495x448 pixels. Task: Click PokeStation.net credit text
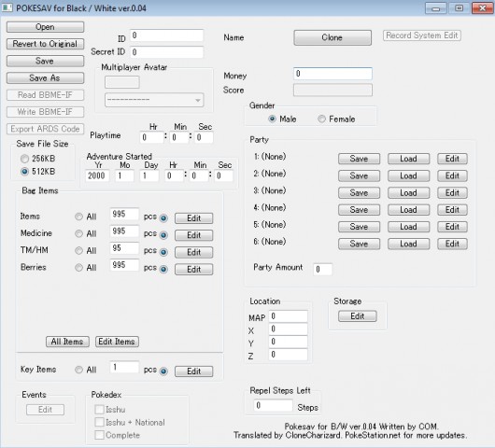tap(373, 435)
